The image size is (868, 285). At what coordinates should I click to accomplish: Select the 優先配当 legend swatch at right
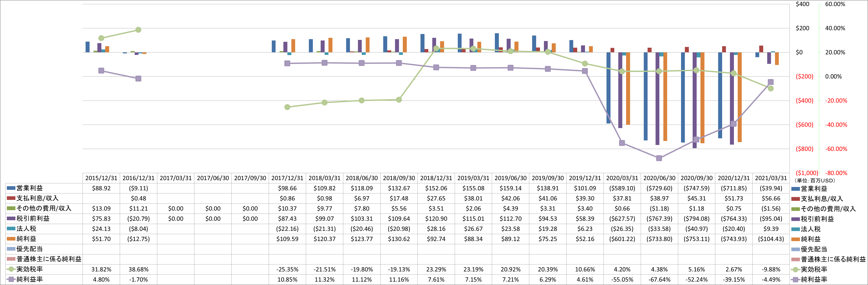pyautogui.click(x=796, y=249)
